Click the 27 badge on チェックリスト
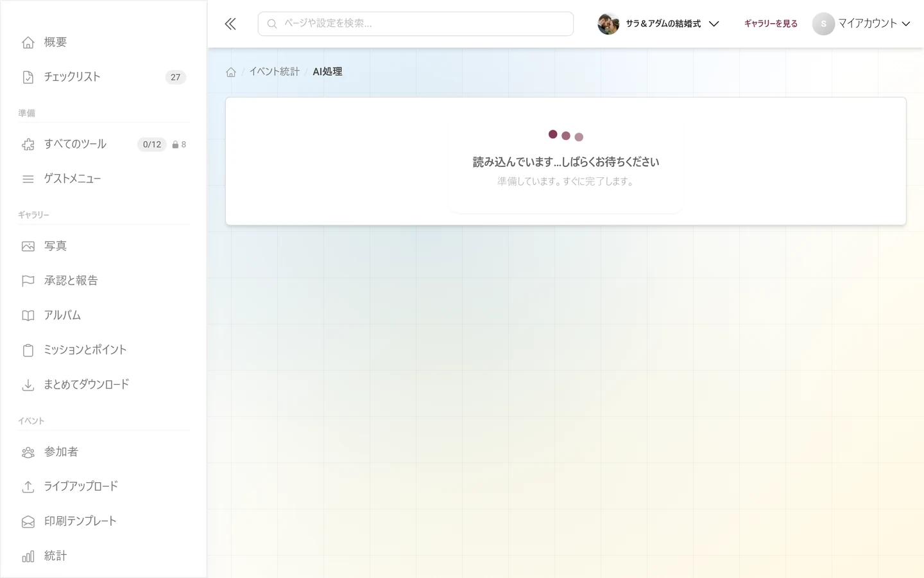The width and height of the screenshot is (924, 578). [x=175, y=77]
